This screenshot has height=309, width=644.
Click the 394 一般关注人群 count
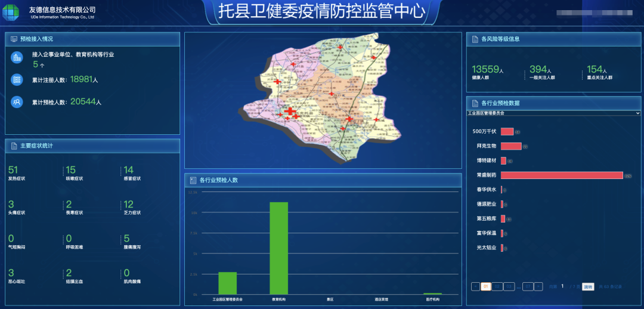point(542,72)
